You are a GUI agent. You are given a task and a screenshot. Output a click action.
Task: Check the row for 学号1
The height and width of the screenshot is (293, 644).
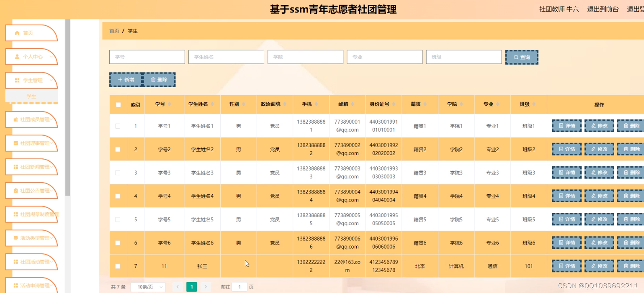tap(118, 126)
